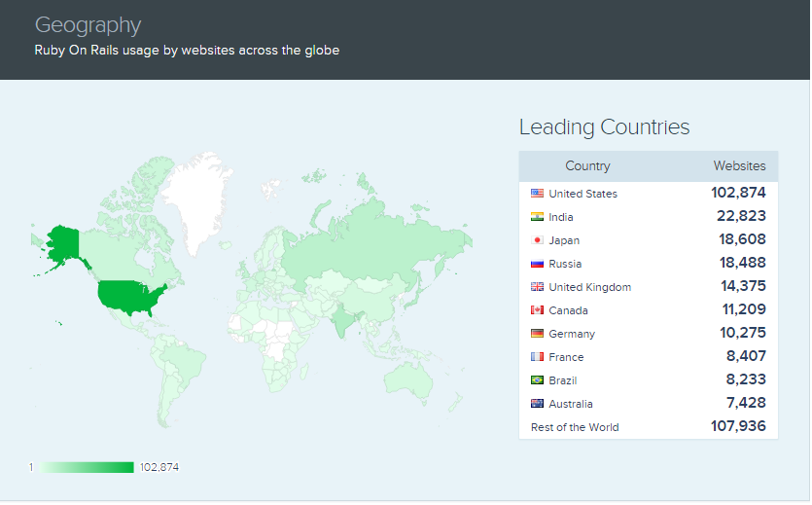
Task: Click the 18,608 websites value
Action: point(742,239)
